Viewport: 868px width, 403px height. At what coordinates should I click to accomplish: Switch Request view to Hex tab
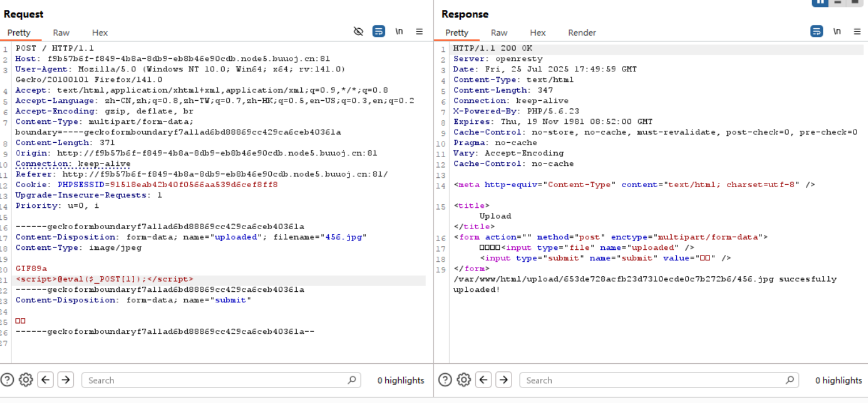pyautogui.click(x=100, y=33)
